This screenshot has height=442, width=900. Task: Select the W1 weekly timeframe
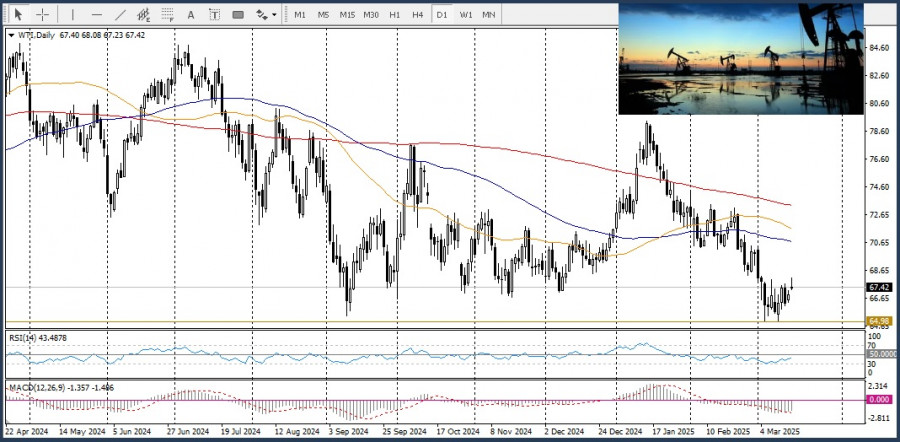(466, 15)
